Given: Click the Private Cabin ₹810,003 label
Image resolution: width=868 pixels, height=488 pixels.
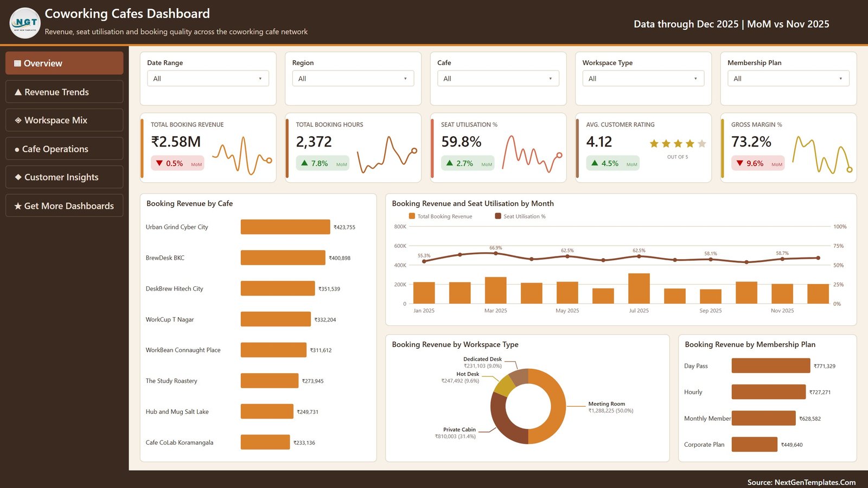Looking at the screenshot, I should point(455,433).
